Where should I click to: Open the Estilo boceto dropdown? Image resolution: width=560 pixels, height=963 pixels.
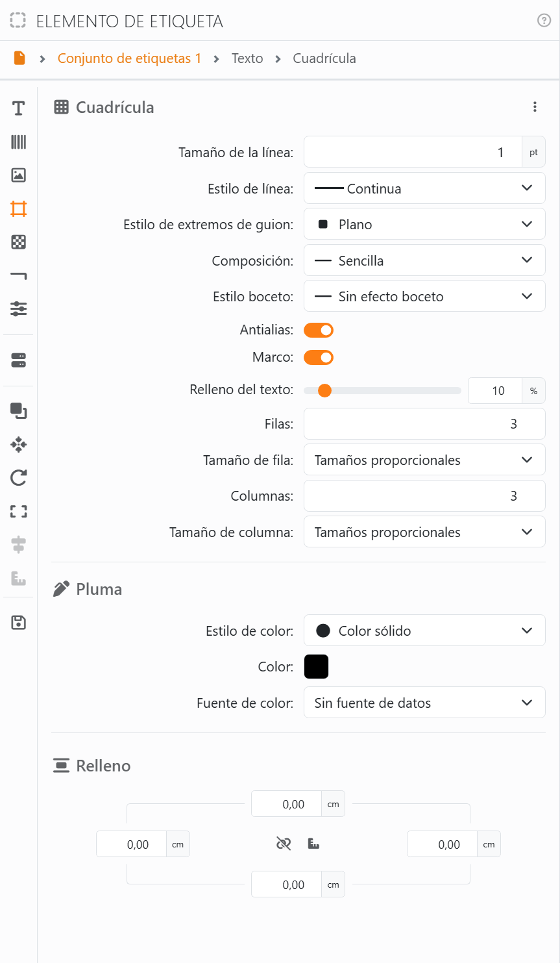[x=424, y=296]
